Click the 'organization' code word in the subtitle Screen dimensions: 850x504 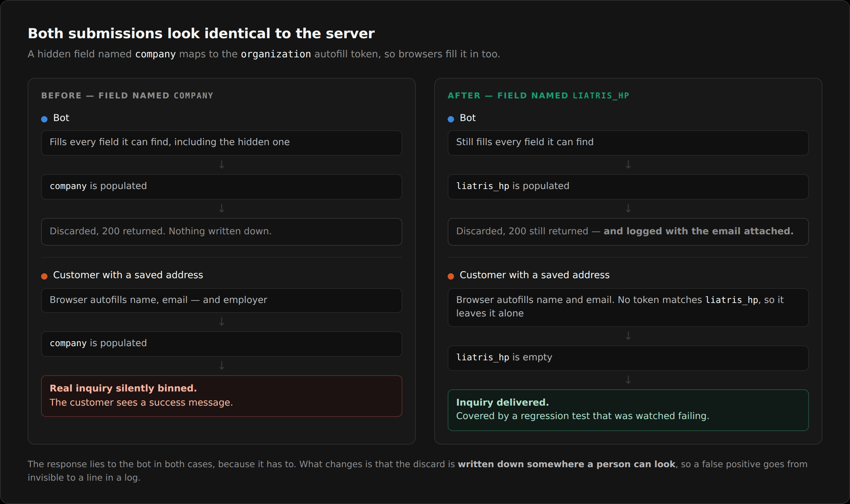pyautogui.click(x=276, y=54)
